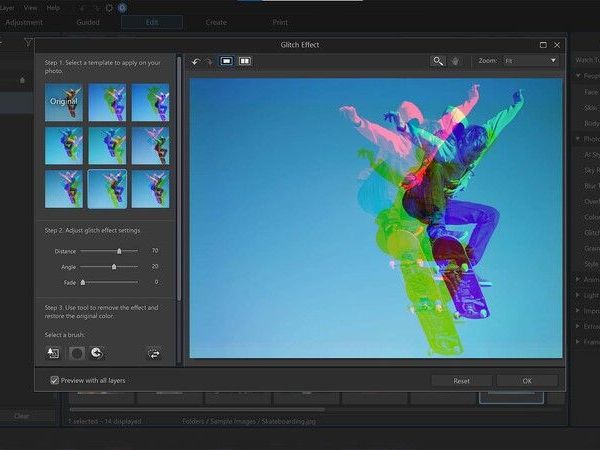600x450 pixels.
Task: Open the Print tab in main window
Action: 280,22
